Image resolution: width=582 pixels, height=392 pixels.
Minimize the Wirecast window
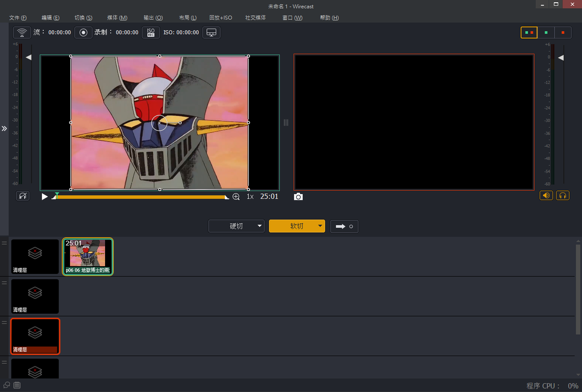(541, 4)
